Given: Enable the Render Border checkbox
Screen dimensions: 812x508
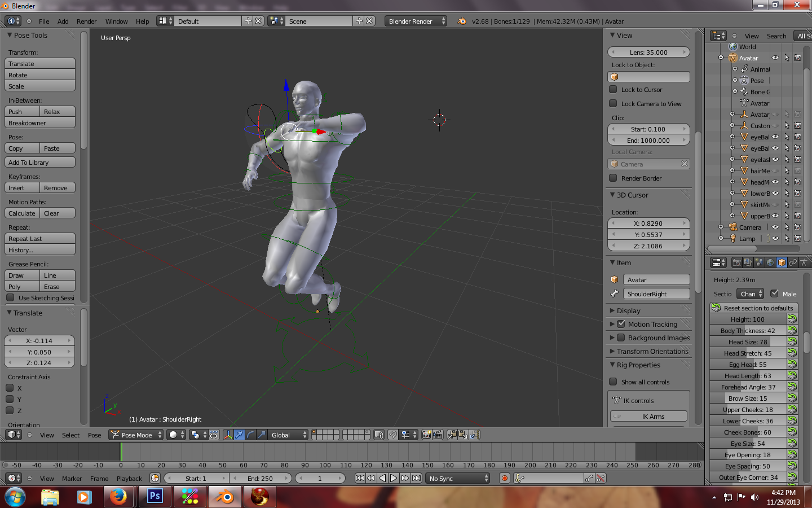Looking at the screenshot, I should [613, 178].
